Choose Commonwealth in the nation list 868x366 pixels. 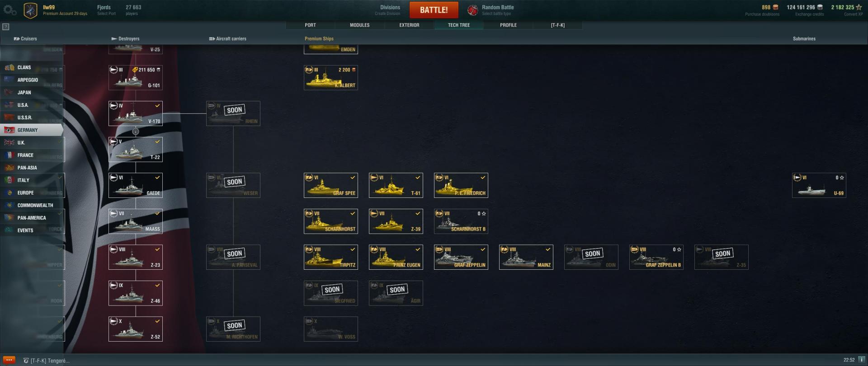[x=32, y=205]
